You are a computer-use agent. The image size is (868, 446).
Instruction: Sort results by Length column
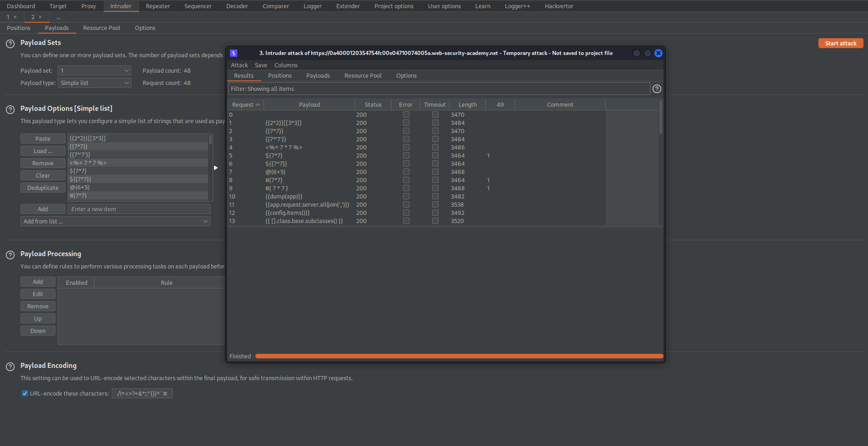coord(468,104)
